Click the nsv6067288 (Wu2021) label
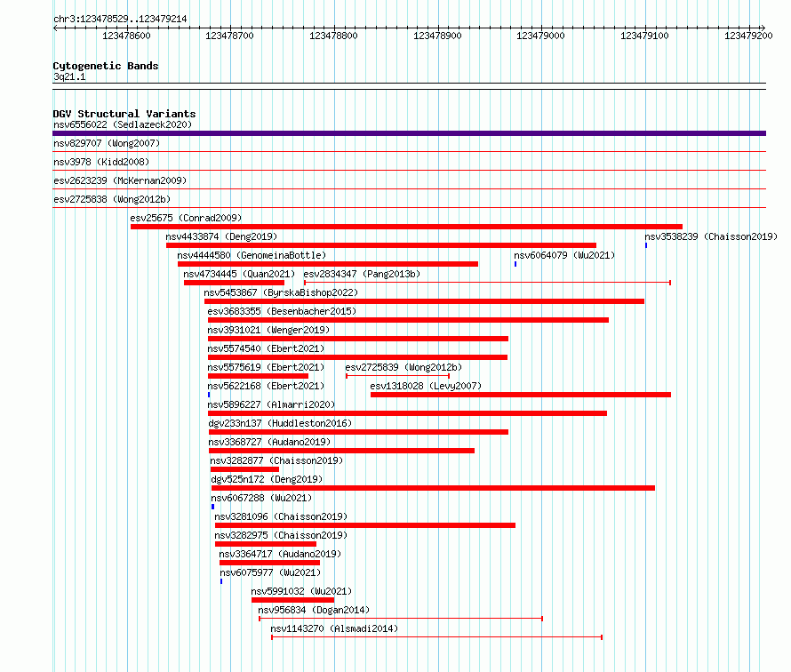The width and height of the screenshot is (791, 672). [261, 498]
